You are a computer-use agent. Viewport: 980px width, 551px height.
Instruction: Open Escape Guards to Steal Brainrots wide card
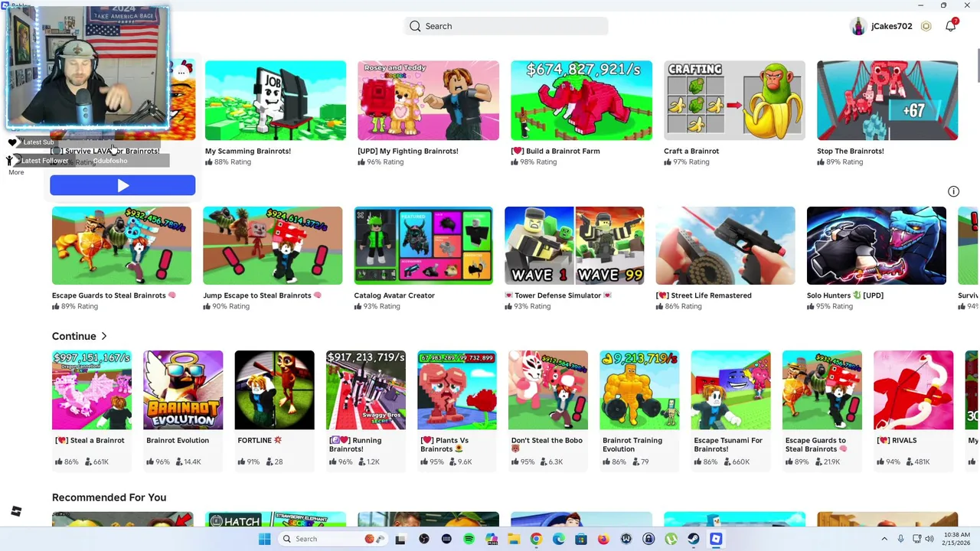pos(122,245)
